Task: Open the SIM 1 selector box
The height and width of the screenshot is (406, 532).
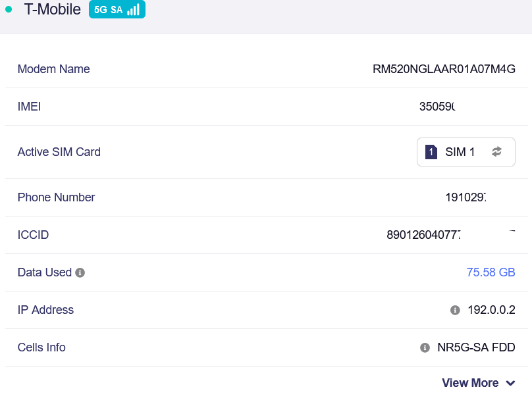Action: click(465, 152)
